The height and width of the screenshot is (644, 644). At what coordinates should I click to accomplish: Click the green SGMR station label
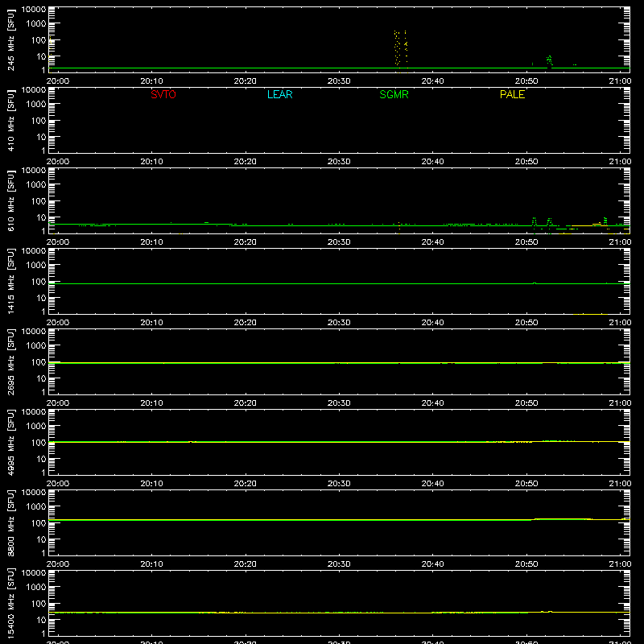[394, 94]
